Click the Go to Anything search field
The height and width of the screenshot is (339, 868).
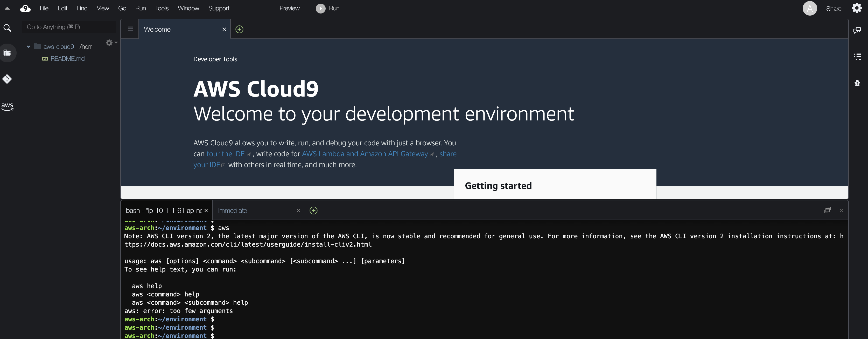[69, 27]
